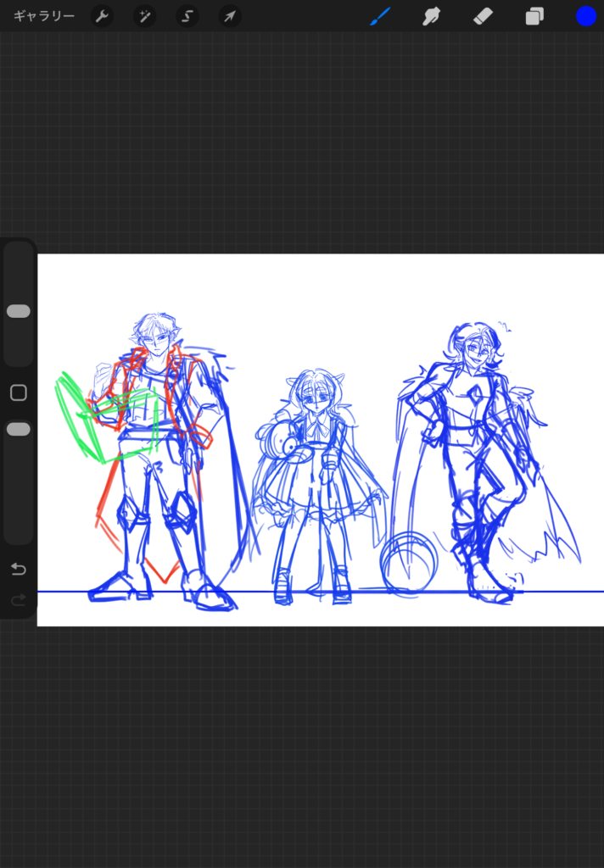The image size is (604, 868).
Task: Activate the Selection S-shaped tool
Action: [x=187, y=16]
